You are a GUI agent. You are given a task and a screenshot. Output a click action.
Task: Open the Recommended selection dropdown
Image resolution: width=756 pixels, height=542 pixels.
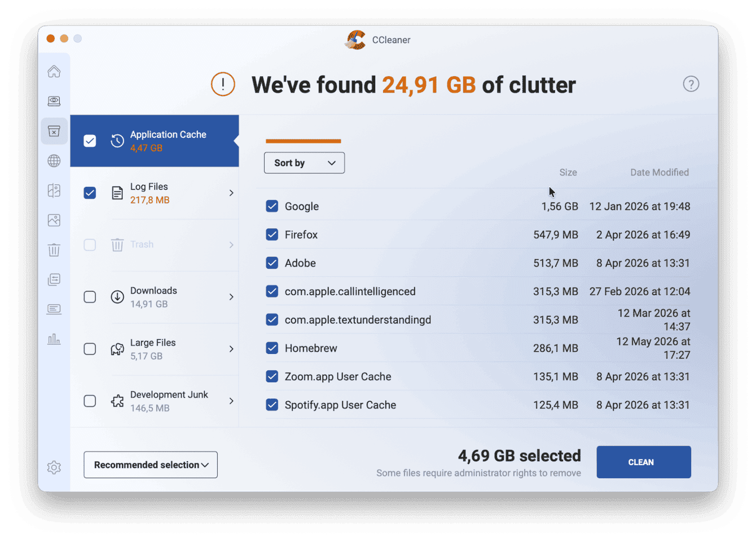pyautogui.click(x=151, y=465)
